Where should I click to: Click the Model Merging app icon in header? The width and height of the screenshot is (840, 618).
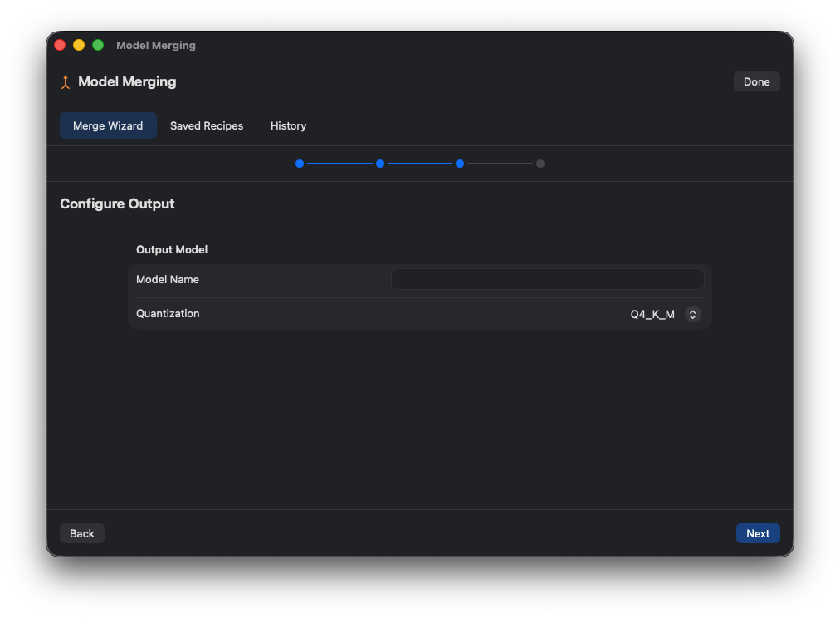[65, 81]
